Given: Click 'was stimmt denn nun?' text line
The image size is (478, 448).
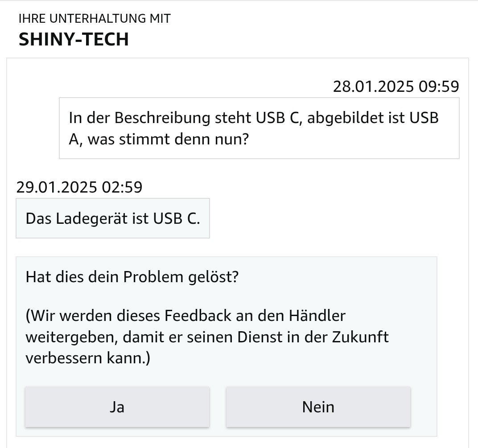Looking at the screenshot, I should (168, 139).
